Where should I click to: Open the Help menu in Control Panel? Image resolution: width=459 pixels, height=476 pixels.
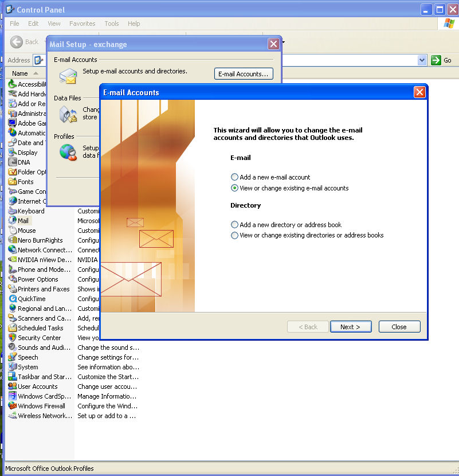134,24
